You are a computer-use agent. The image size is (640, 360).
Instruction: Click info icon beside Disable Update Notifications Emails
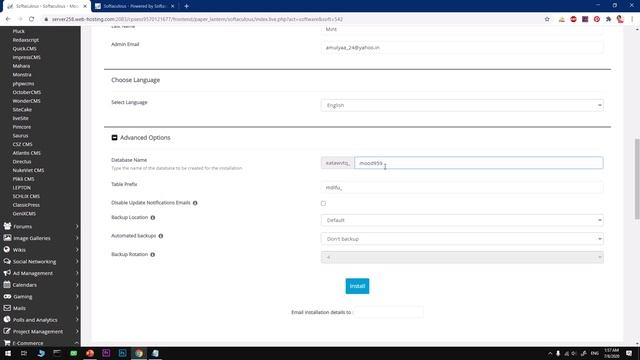pyautogui.click(x=195, y=203)
